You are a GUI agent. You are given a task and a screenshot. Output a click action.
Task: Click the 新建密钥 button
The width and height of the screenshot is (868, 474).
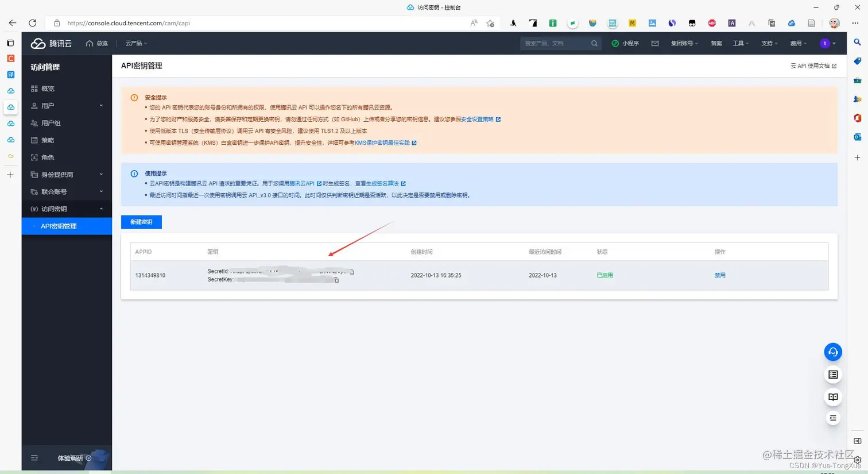[141, 222]
